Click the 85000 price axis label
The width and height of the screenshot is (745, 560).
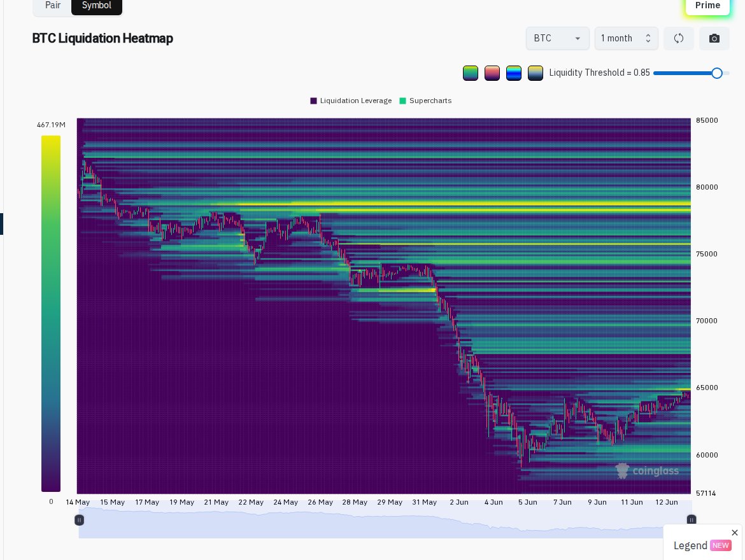pyautogui.click(x=707, y=120)
